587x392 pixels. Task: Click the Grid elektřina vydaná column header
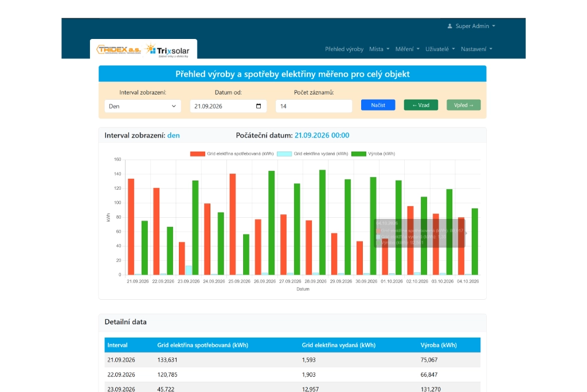click(x=338, y=345)
